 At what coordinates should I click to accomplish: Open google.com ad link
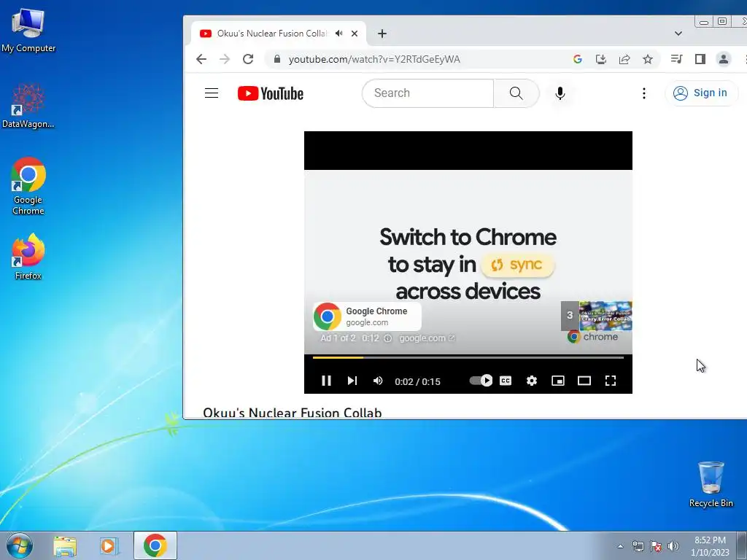pos(427,338)
